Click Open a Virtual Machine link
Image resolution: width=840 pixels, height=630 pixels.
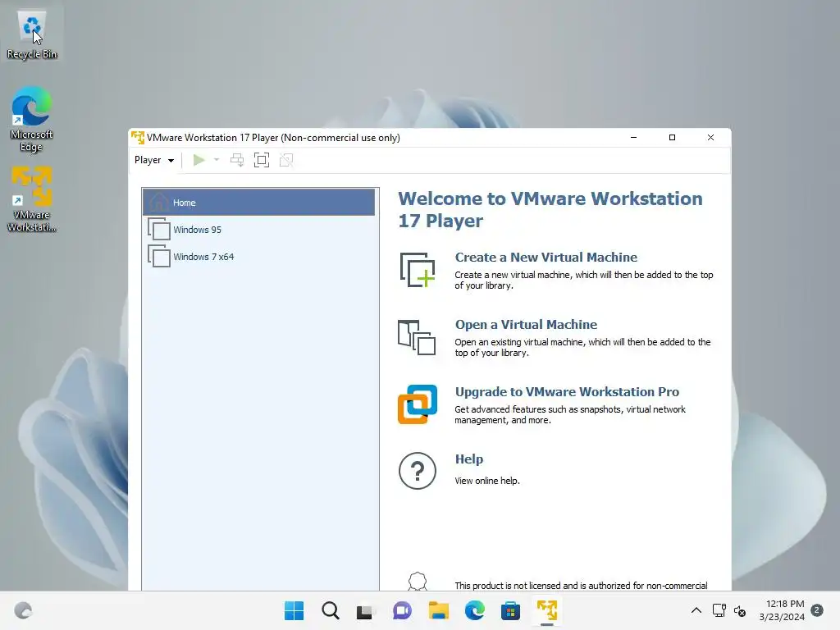[x=526, y=325]
